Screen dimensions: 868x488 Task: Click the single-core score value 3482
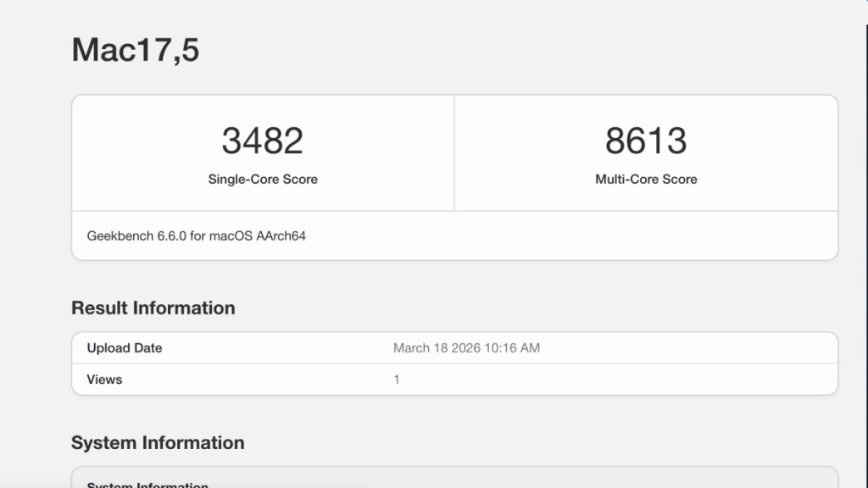tap(263, 139)
